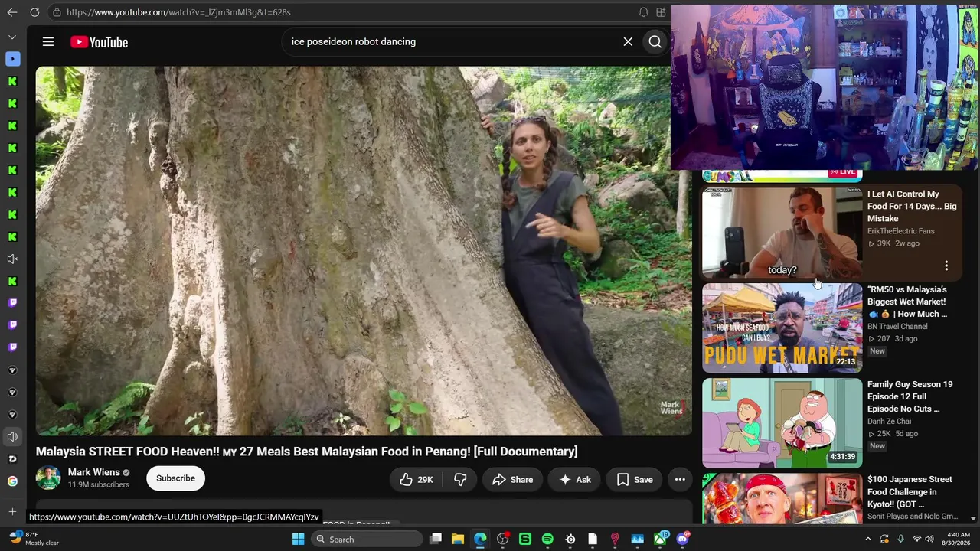Go to YouTube home via logo
Image resolution: width=980 pixels, height=551 pixels.
click(x=100, y=42)
